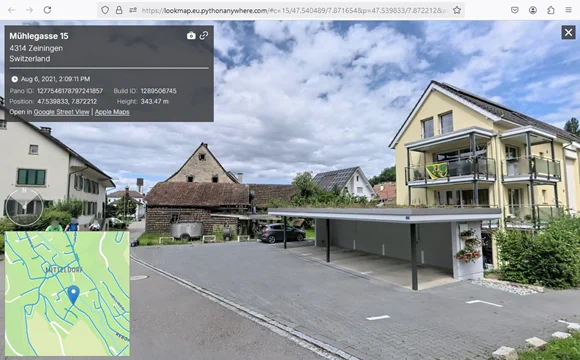Click the minimap near Mitteldorf label
This screenshot has height=360, width=580.
pyautogui.click(x=64, y=270)
